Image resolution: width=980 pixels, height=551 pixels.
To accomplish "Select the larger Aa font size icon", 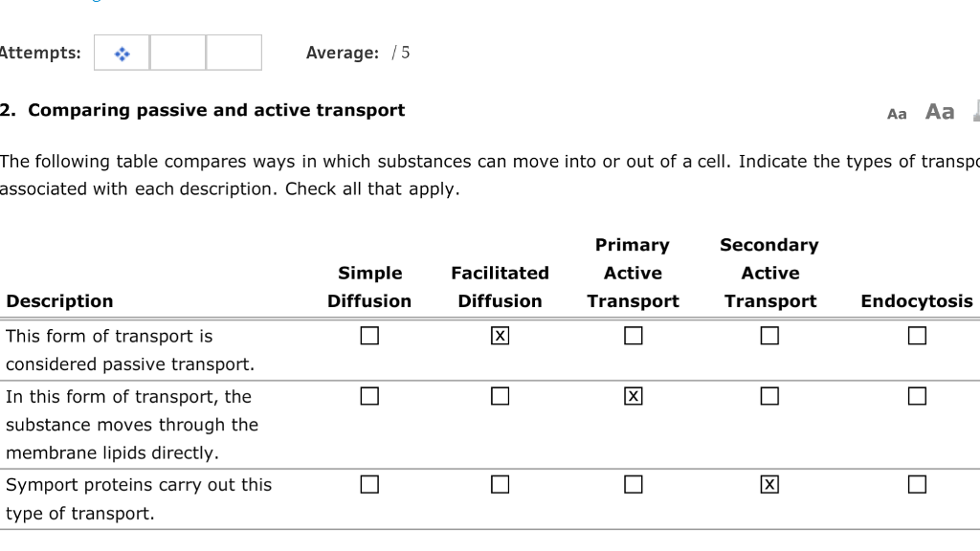I will (x=940, y=112).
